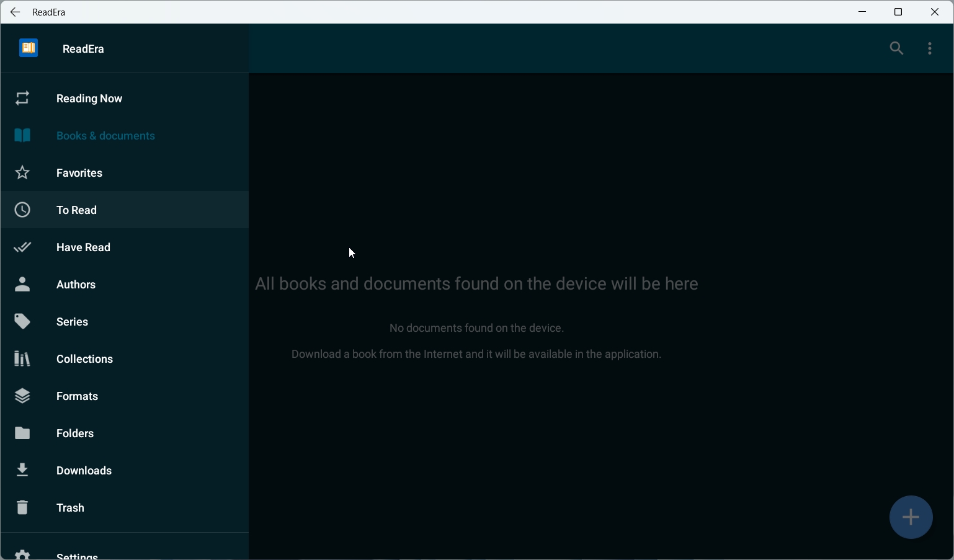Open the search magnifier in the top bar
The height and width of the screenshot is (560, 954).
[x=896, y=48]
